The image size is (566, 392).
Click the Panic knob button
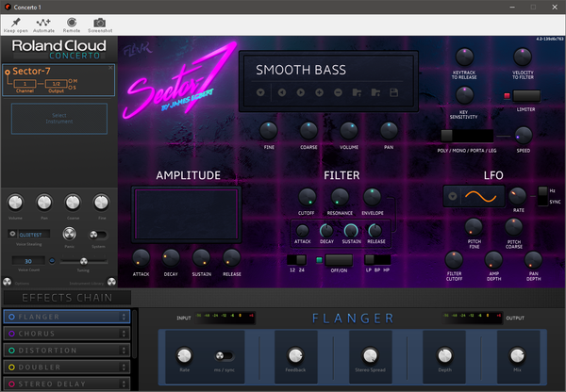pos(69,234)
